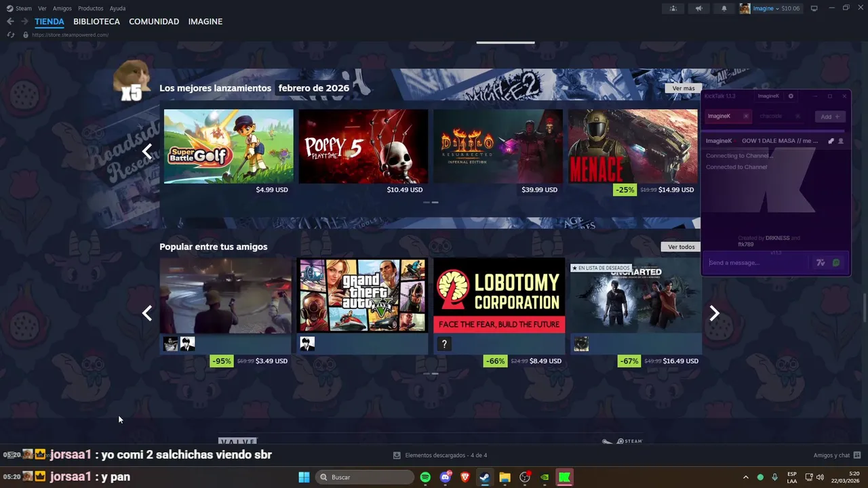
Task: Open Discord from the taskbar
Action: (446, 477)
